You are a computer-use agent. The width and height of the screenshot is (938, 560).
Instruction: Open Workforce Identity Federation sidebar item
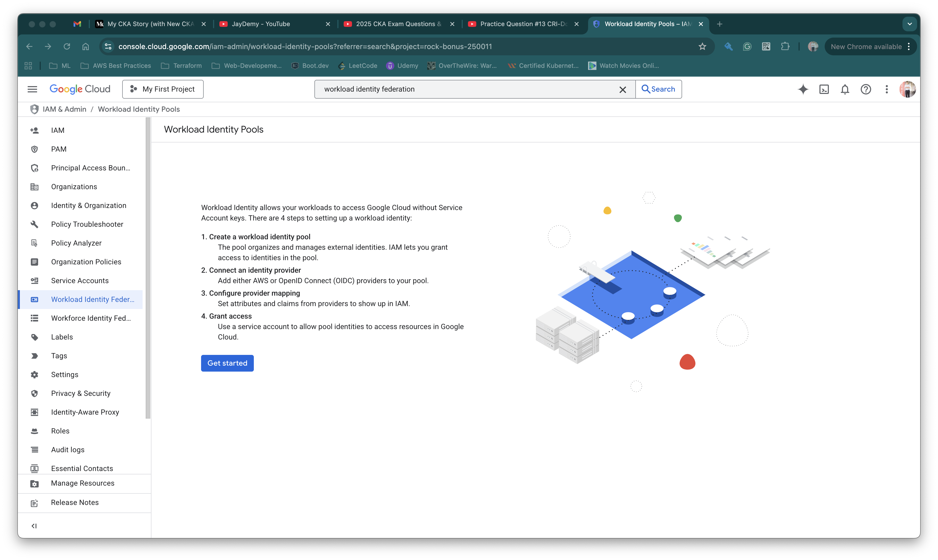pyautogui.click(x=80, y=318)
